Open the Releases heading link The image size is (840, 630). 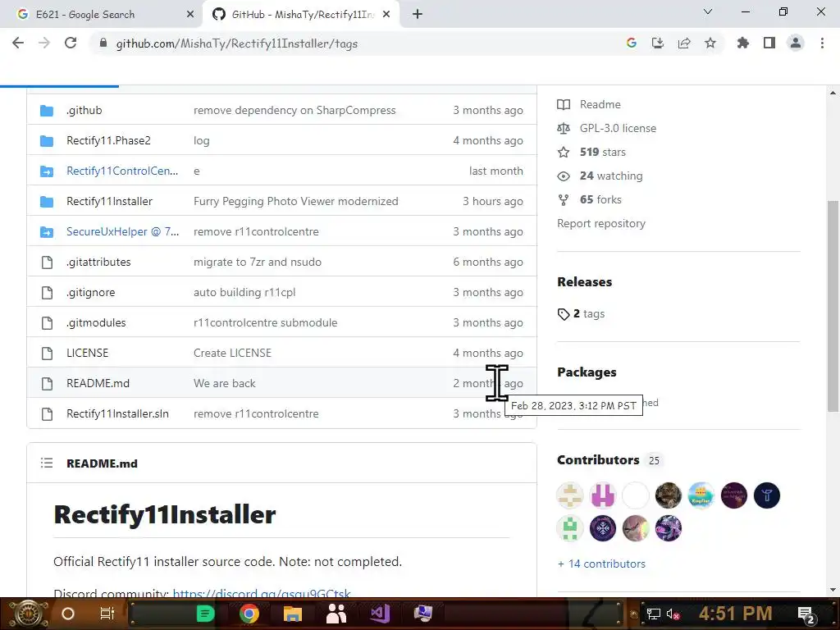coord(584,282)
